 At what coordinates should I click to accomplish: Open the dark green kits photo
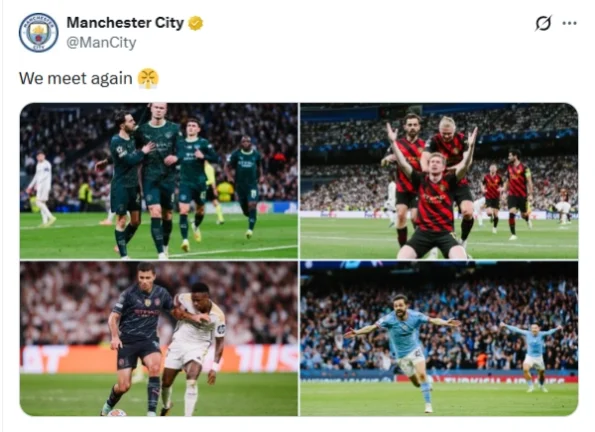point(159,181)
